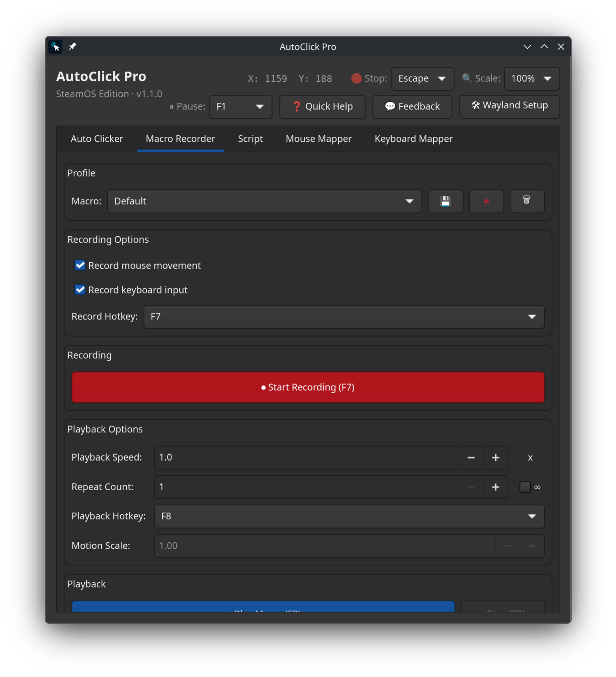Open Wayland Setup
This screenshot has width=616, height=677.
pyautogui.click(x=509, y=107)
